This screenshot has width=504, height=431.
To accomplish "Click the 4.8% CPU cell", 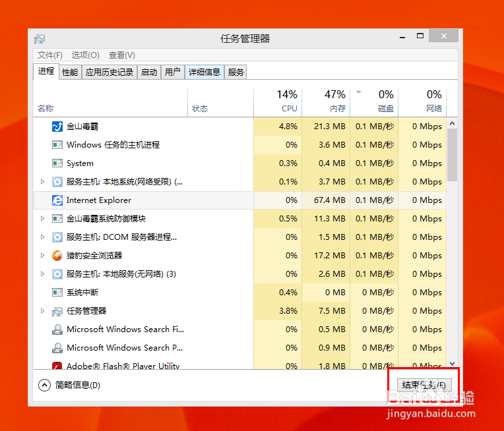I will click(x=278, y=127).
